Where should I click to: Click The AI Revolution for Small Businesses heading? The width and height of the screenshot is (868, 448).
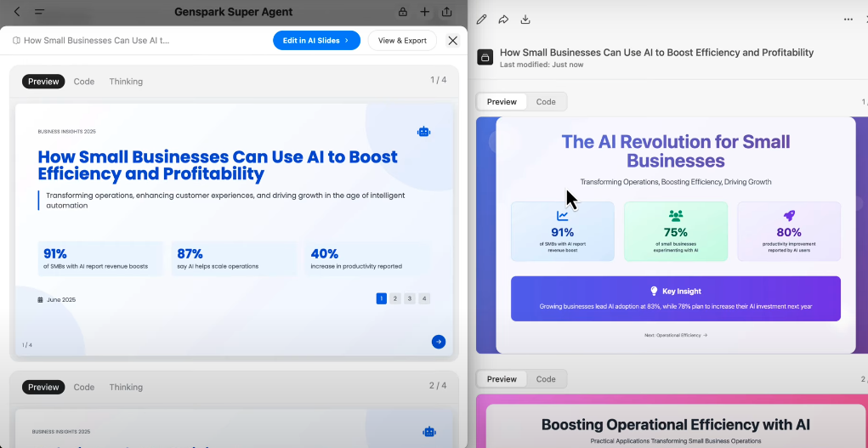[x=675, y=151]
